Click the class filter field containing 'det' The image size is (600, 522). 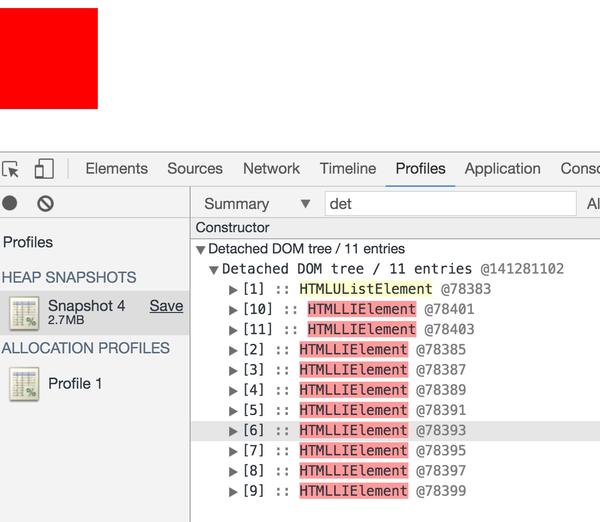tap(450, 204)
